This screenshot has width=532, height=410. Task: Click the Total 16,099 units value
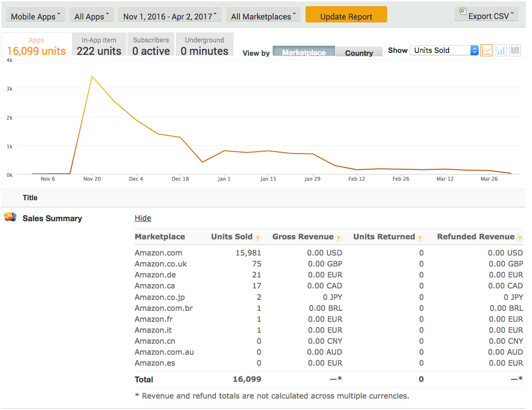coord(247,379)
